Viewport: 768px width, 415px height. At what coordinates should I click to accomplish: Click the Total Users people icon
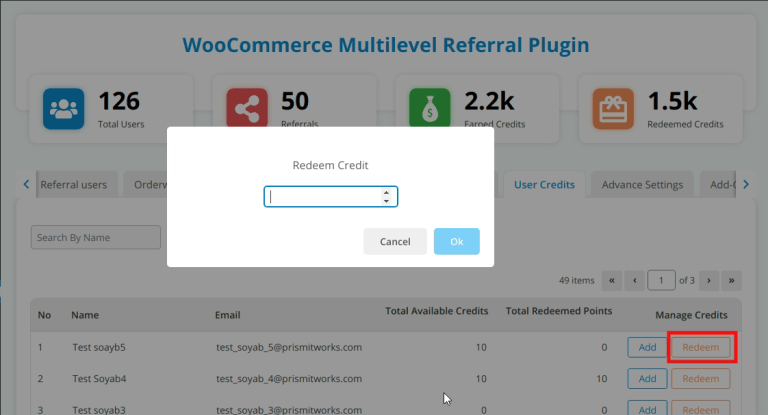64,109
